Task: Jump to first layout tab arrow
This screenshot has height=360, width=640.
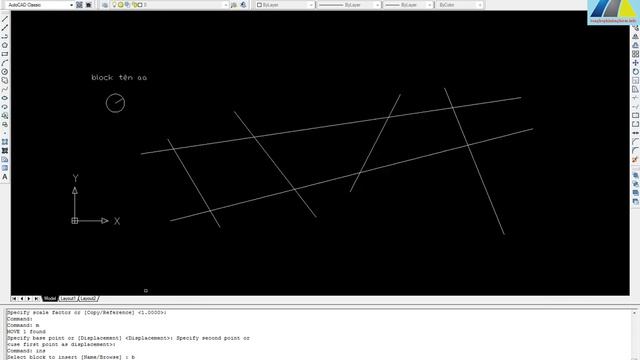Action: click(14, 299)
